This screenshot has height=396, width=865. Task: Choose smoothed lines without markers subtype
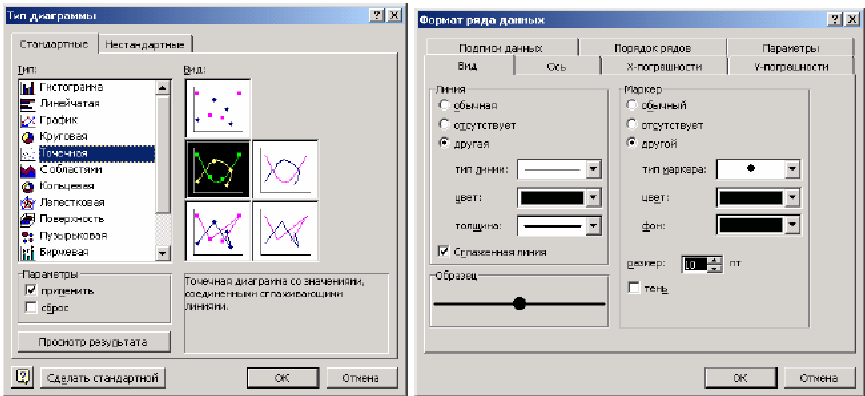click(285, 169)
